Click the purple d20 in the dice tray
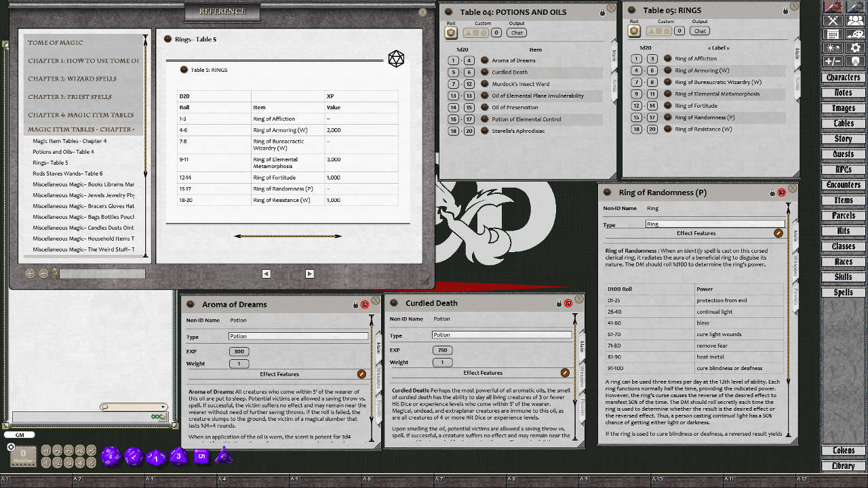Image resolution: width=868 pixels, height=488 pixels. 111,456
